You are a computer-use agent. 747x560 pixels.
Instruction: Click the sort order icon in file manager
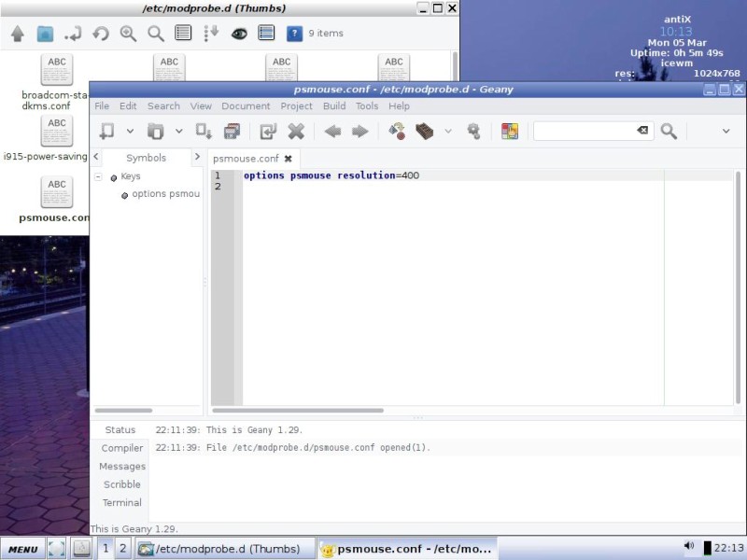[211, 34]
